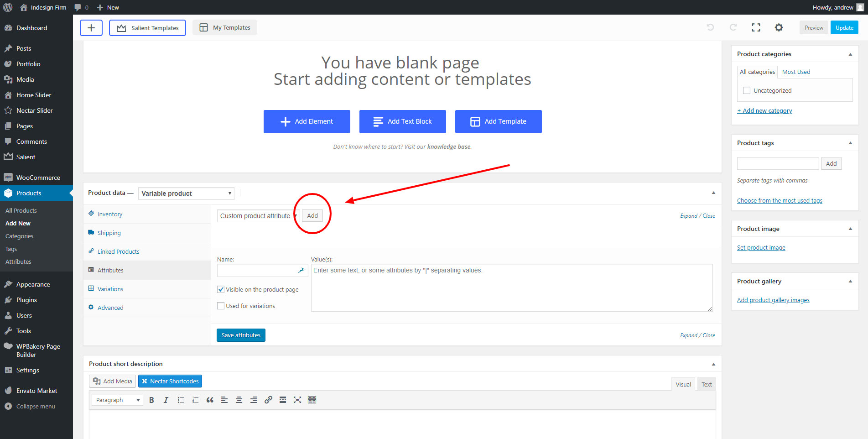868x439 pixels.
Task: Collapse the Product tags panel
Action: click(850, 143)
